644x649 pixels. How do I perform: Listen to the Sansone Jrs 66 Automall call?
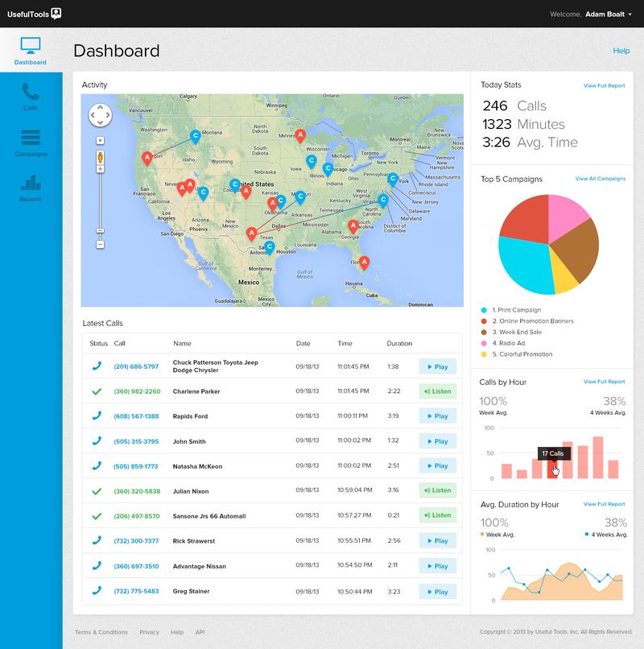coord(437,515)
